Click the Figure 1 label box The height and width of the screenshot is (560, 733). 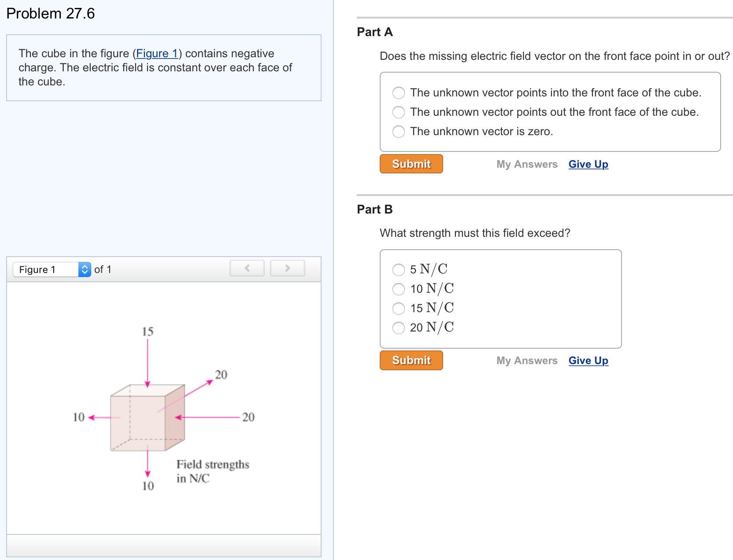pyautogui.click(x=45, y=269)
